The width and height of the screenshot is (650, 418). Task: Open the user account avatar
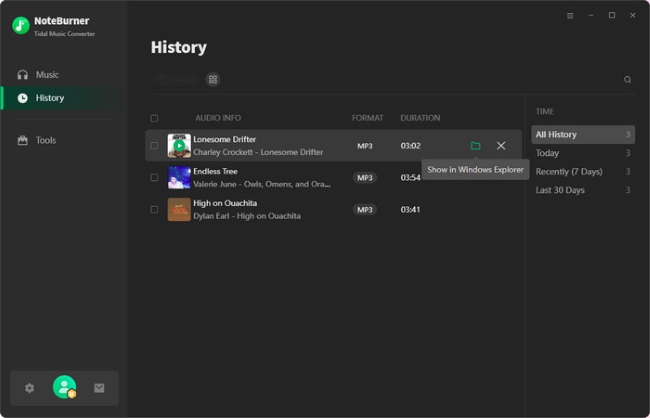click(65, 387)
